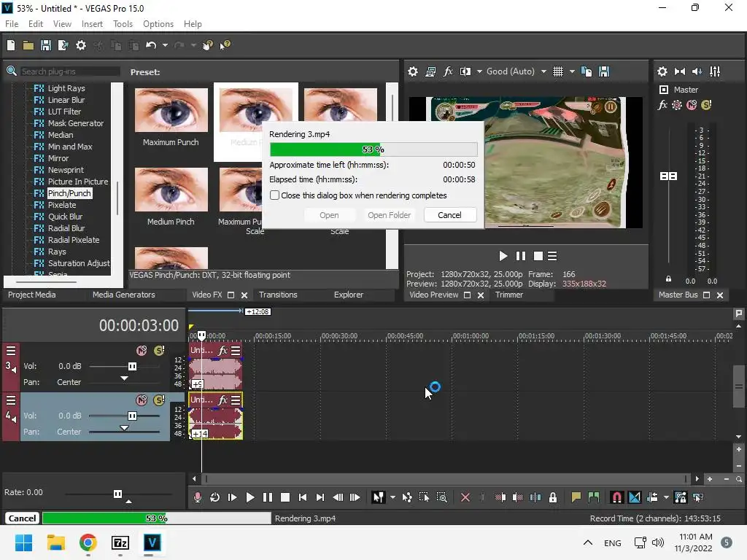This screenshot has width=747, height=560.
Task: Mute track 3
Action: (x=142, y=351)
